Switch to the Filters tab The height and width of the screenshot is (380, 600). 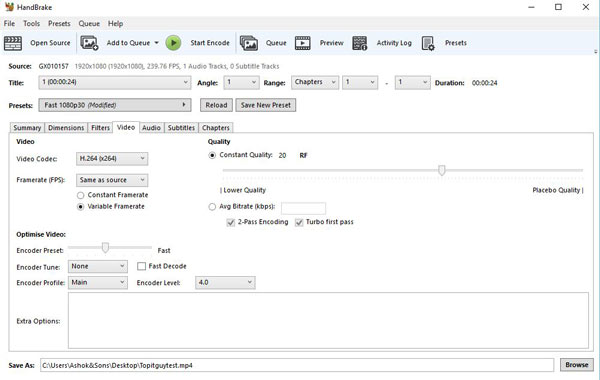pyautogui.click(x=100, y=128)
